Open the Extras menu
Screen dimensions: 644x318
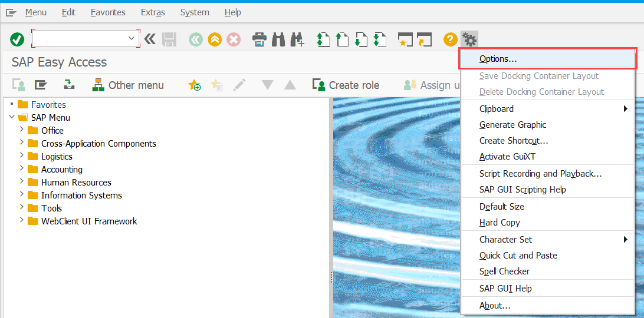click(153, 12)
